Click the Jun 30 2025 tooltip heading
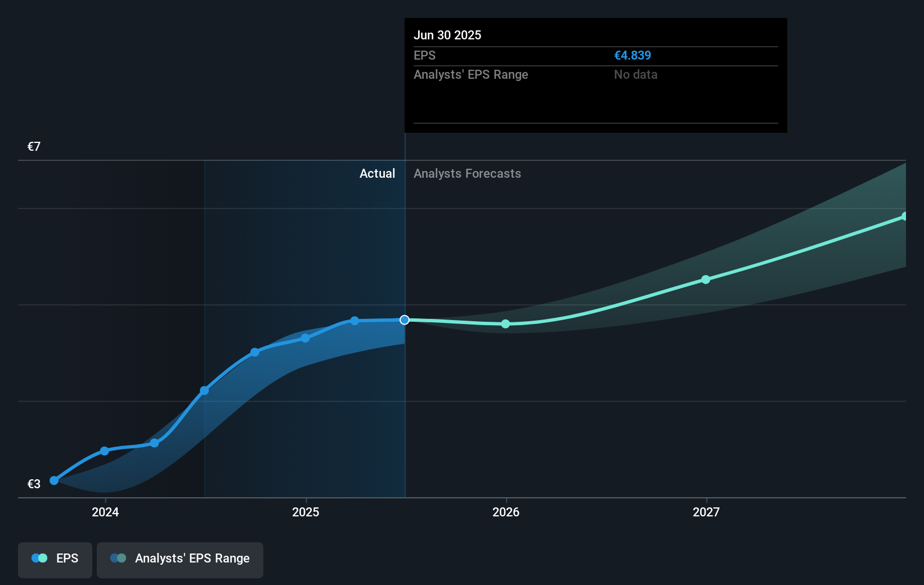Screen dimensions: 924x585 (x=448, y=35)
